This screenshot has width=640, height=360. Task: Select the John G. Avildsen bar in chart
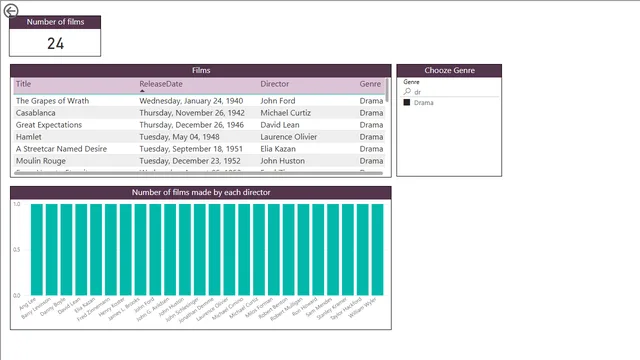tap(170, 249)
